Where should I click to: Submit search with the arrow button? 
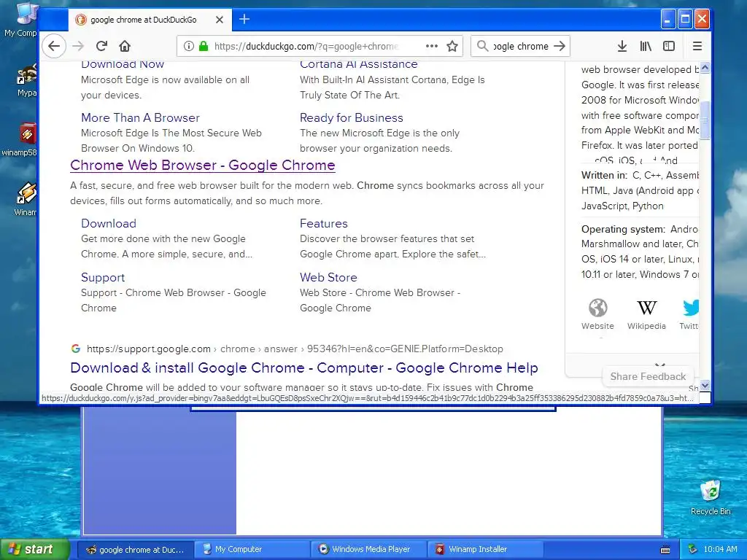[x=560, y=46]
